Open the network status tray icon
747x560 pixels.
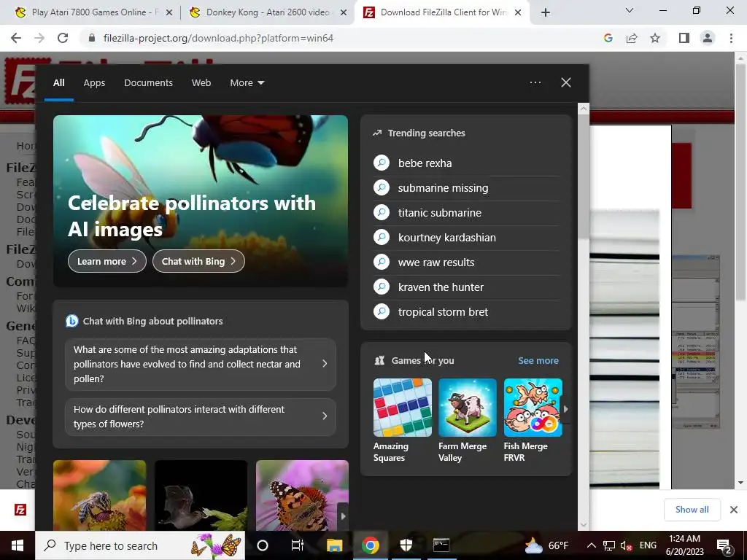(609, 545)
